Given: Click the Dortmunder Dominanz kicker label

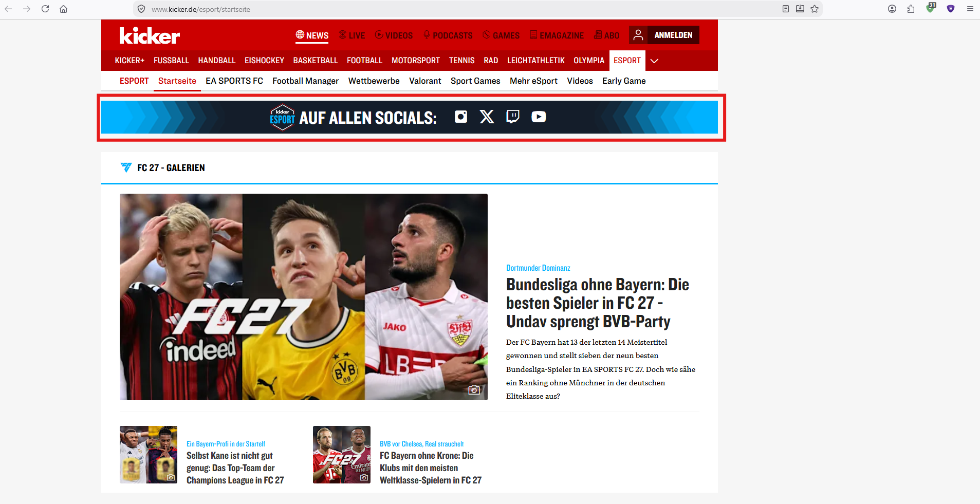Looking at the screenshot, I should [538, 268].
